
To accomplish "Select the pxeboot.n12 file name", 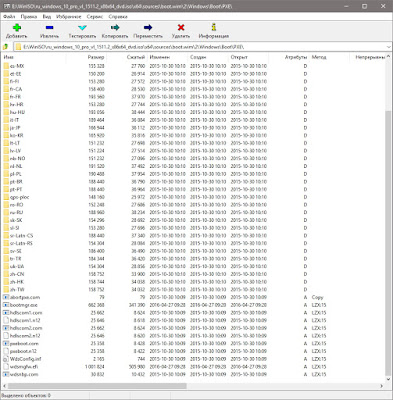I will coord(23,351).
